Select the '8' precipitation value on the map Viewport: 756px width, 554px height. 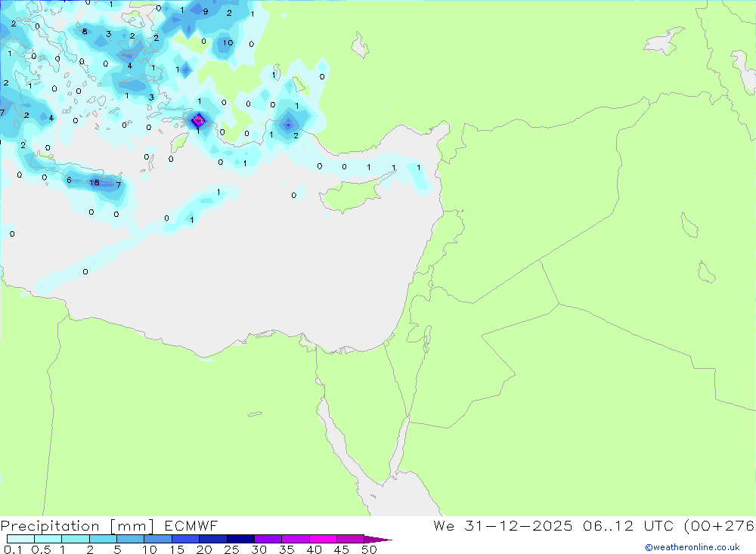[85, 31]
